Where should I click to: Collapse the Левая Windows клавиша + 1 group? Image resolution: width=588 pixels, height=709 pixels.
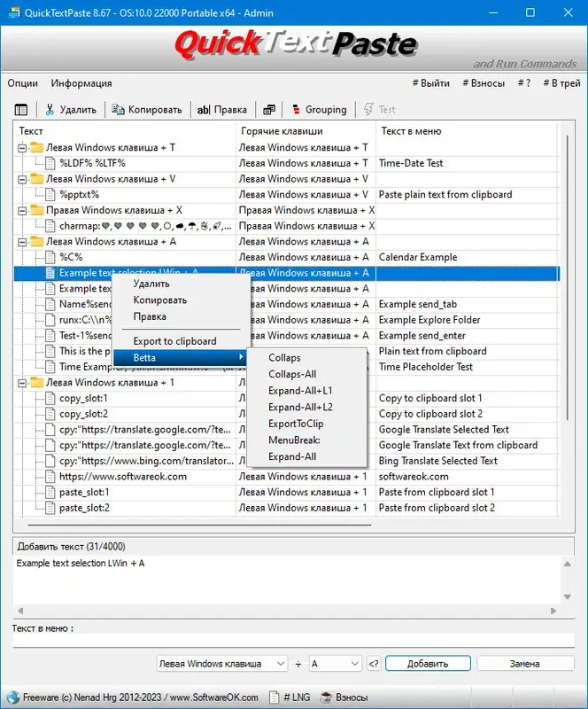click(x=21, y=383)
